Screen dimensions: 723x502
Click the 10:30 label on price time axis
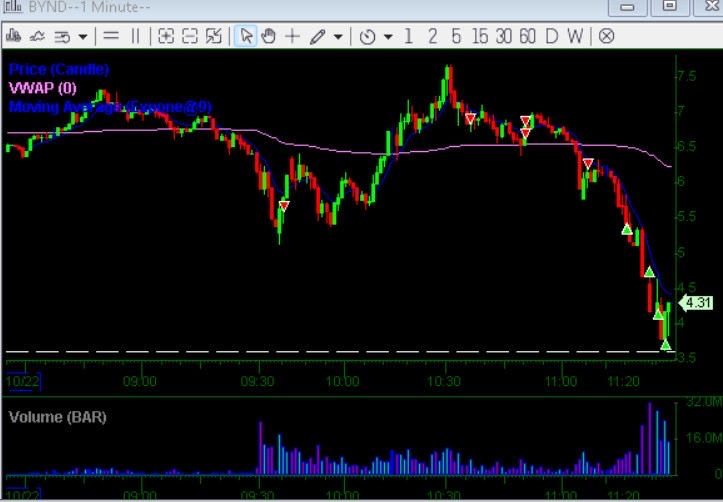tap(444, 382)
